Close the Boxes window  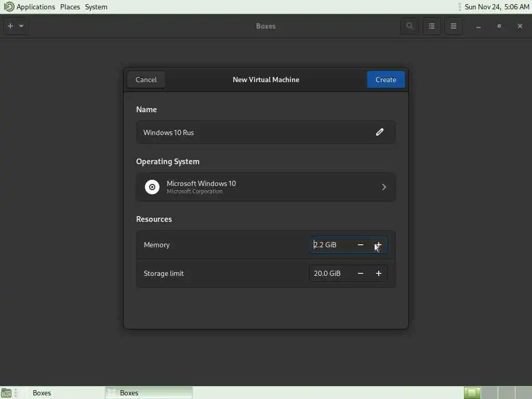(520, 26)
